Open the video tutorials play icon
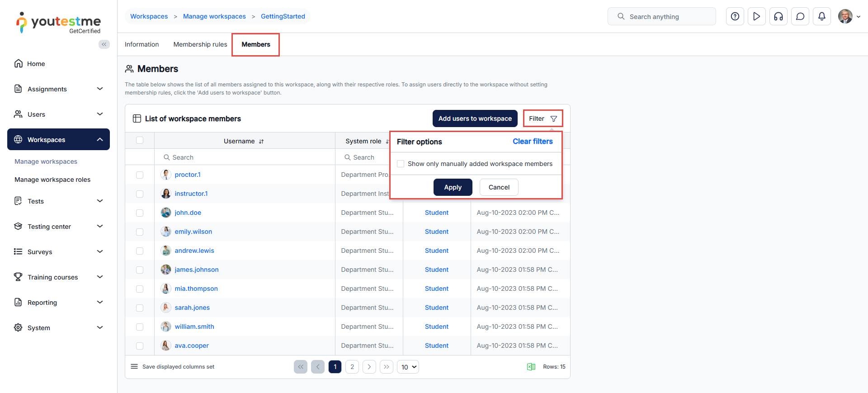This screenshot has width=868, height=393. pyautogui.click(x=756, y=17)
